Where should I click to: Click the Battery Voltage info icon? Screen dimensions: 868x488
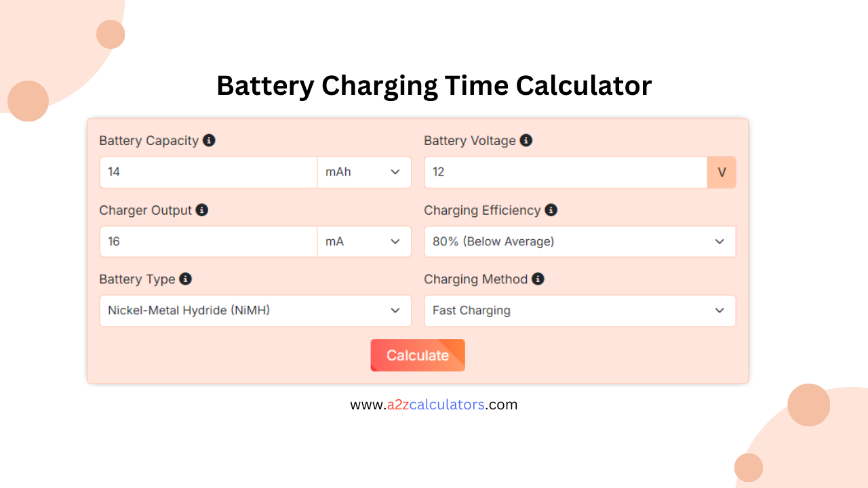click(x=526, y=140)
